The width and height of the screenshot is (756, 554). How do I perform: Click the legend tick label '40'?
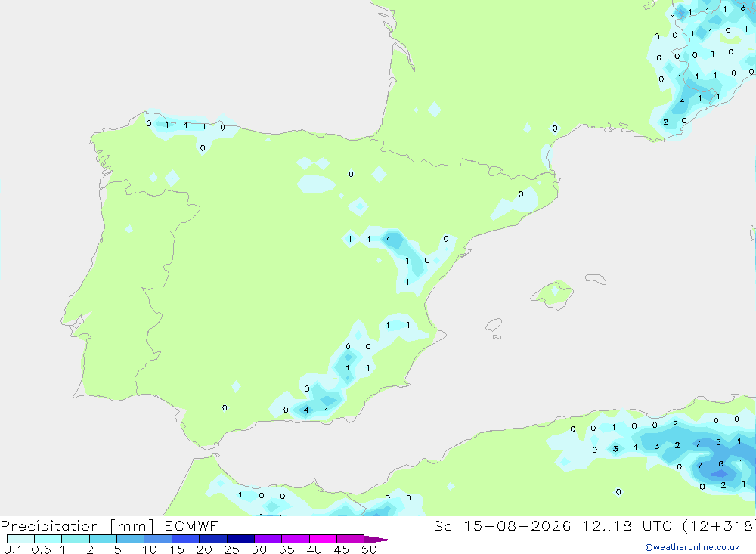coord(314,549)
